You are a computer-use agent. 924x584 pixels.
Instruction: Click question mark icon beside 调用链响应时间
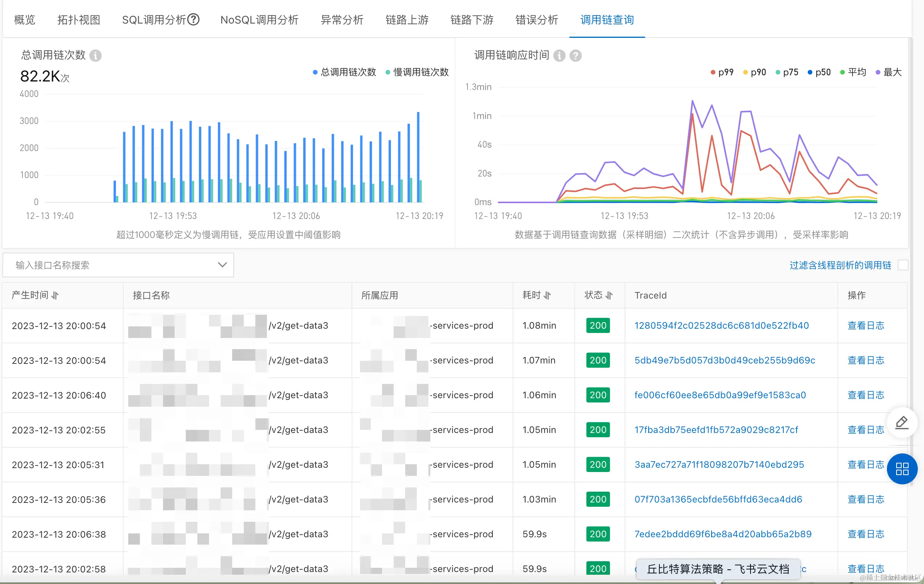click(x=576, y=56)
